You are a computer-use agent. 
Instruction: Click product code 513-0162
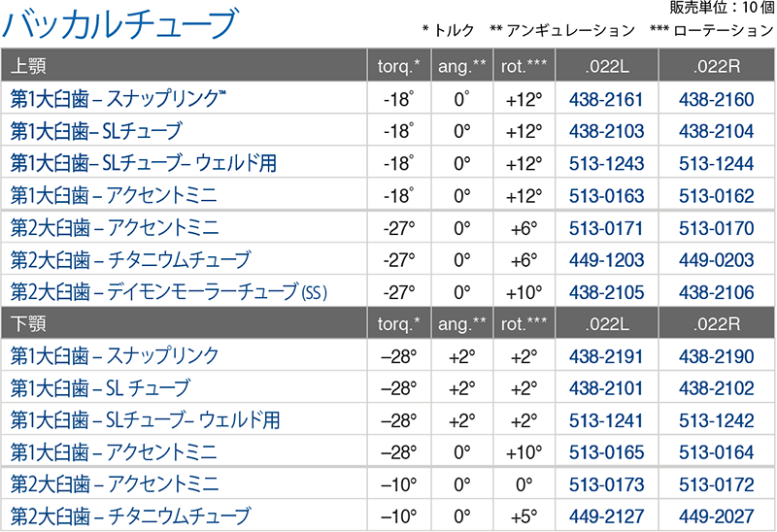tap(716, 196)
